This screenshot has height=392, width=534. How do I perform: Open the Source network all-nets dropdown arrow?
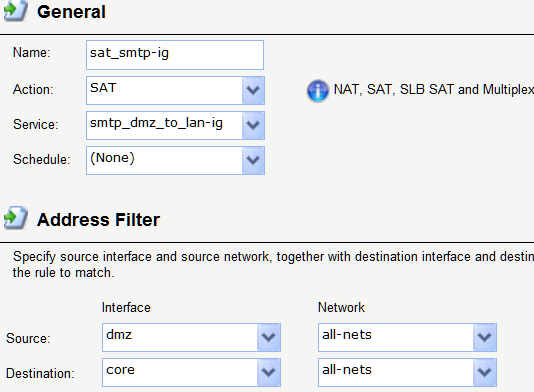click(x=485, y=337)
